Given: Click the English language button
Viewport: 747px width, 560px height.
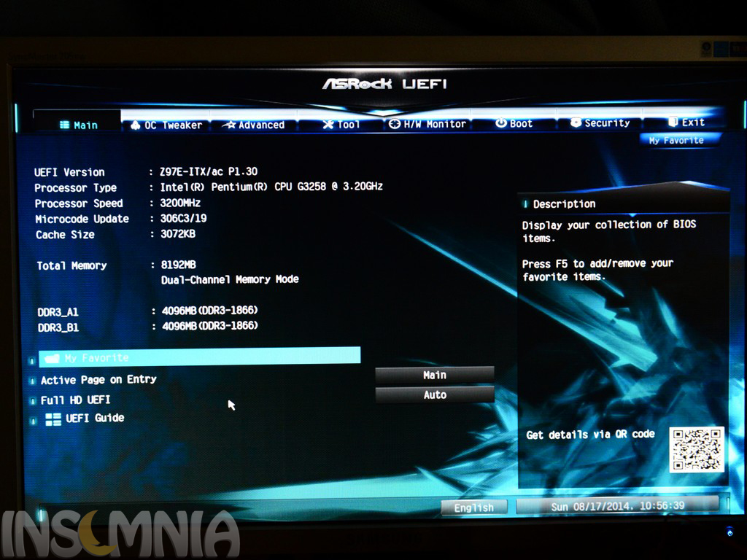Looking at the screenshot, I should 474,507.
